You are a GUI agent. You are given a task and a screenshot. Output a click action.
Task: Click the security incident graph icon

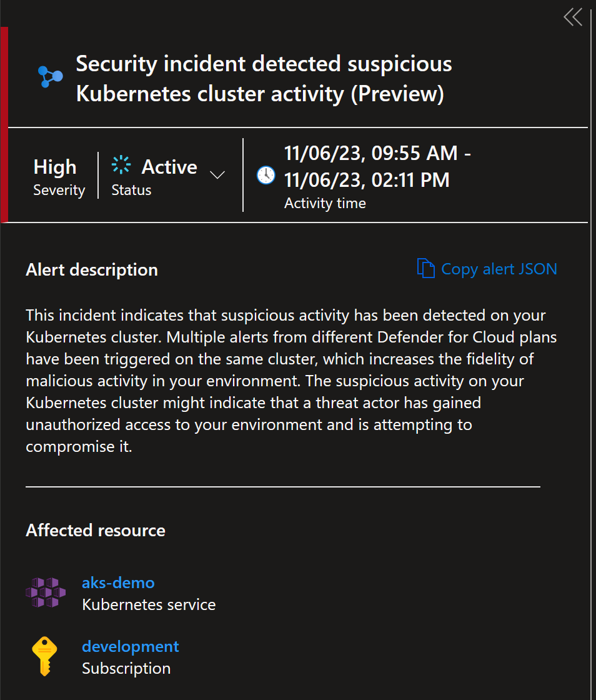coord(50,77)
